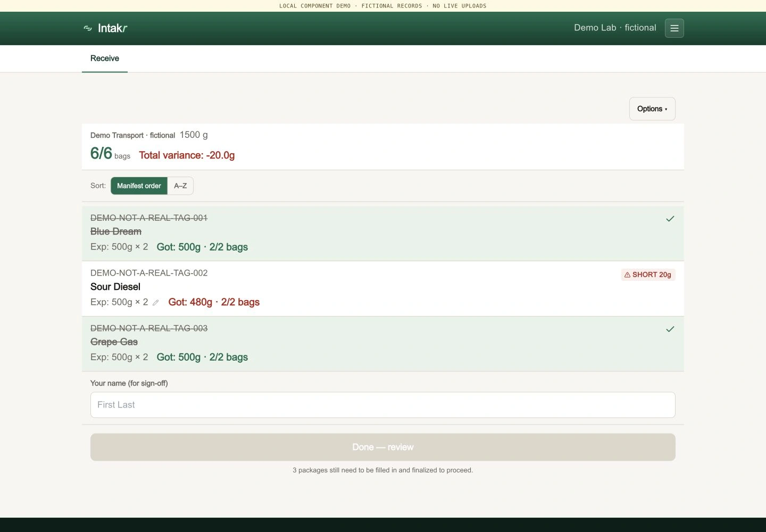Click the DEMO-NOT-A-REAL-TAG-003 tag text
The width and height of the screenshot is (766, 532).
[x=149, y=328]
